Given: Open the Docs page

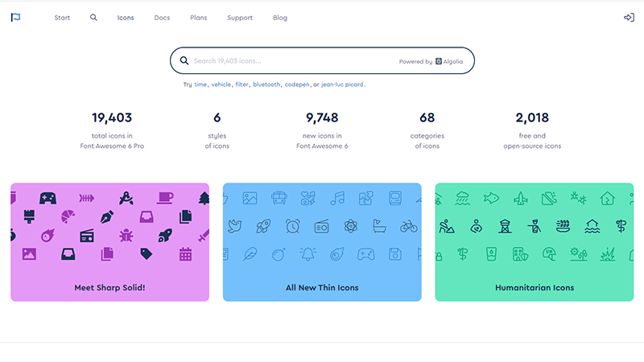Looking at the screenshot, I should 162,18.
